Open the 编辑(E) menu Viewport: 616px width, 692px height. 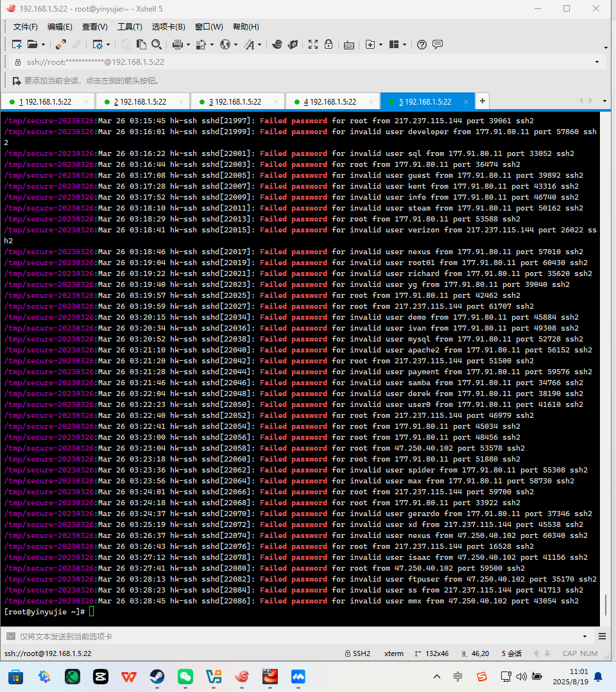click(60, 27)
